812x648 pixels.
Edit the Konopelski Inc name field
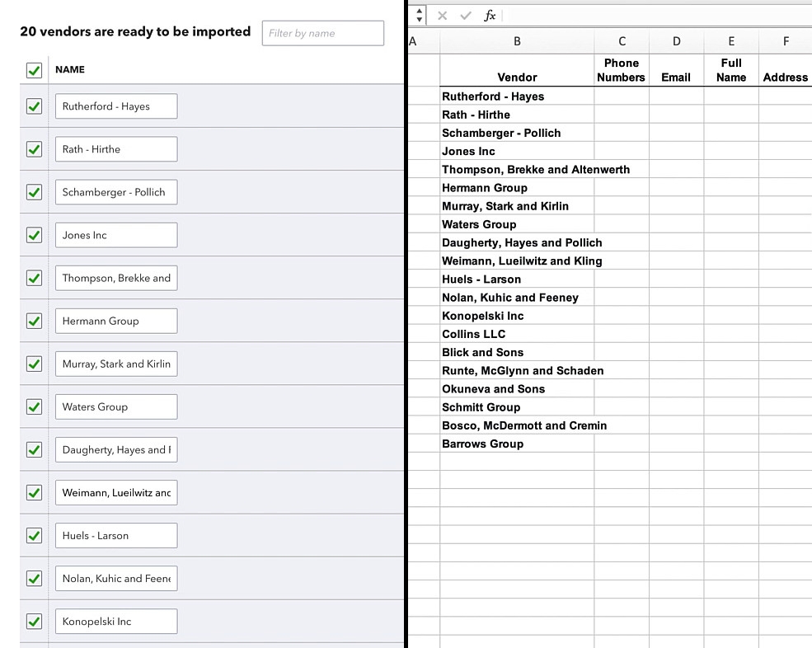(116, 622)
